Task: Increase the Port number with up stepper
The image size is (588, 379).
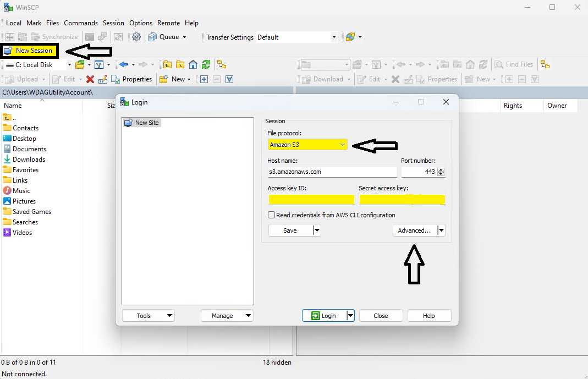Action: 441,169
